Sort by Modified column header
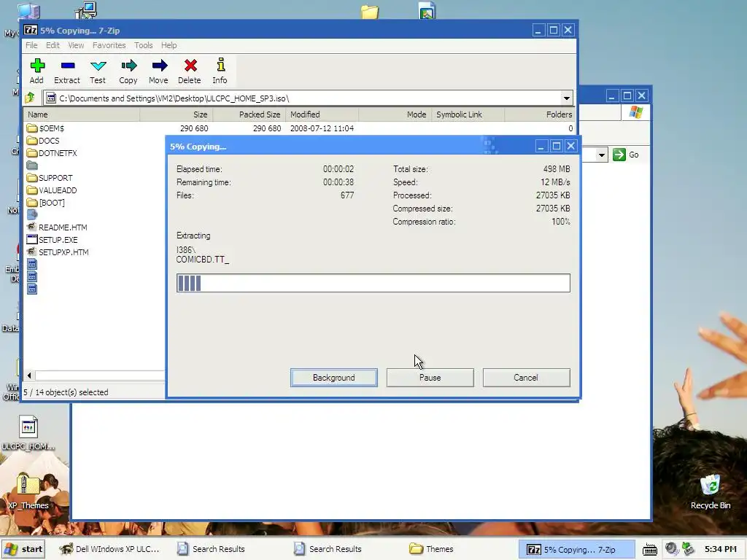747x560 pixels. coord(322,114)
